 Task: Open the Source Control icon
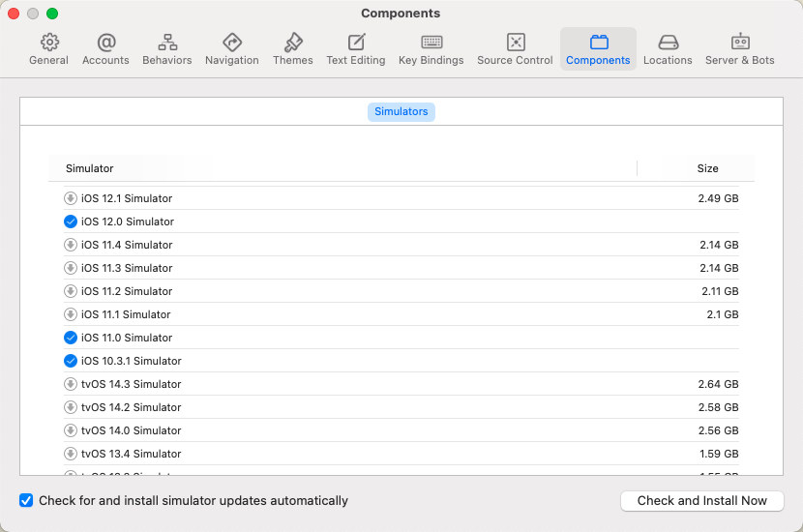(x=516, y=43)
